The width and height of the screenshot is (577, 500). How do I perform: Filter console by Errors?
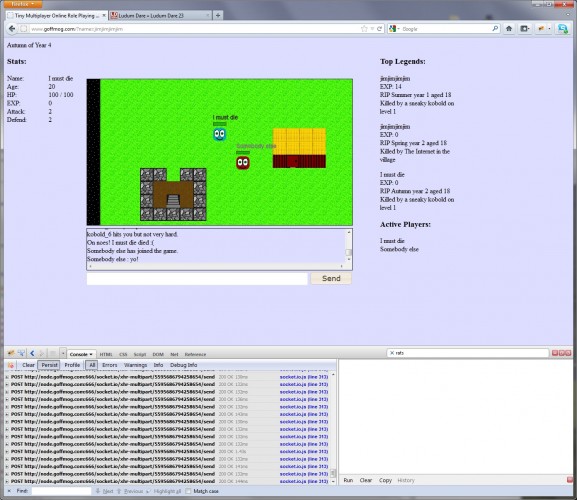coord(110,365)
